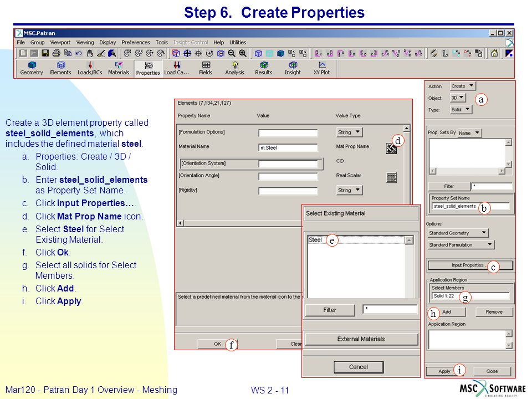Click Filter button below property sets list
532x399 pixels.
tap(449, 186)
